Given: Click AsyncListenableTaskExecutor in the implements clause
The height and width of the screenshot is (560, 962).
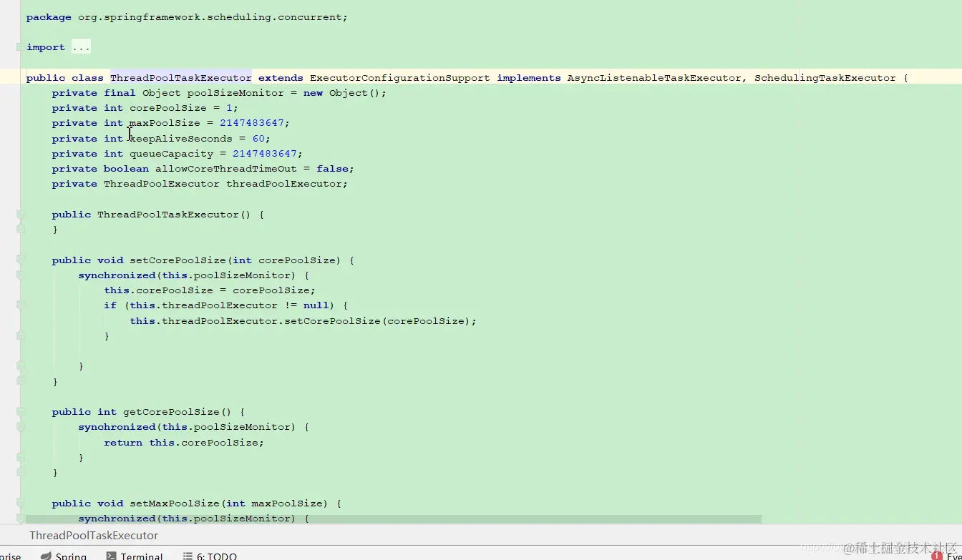Looking at the screenshot, I should coord(654,78).
